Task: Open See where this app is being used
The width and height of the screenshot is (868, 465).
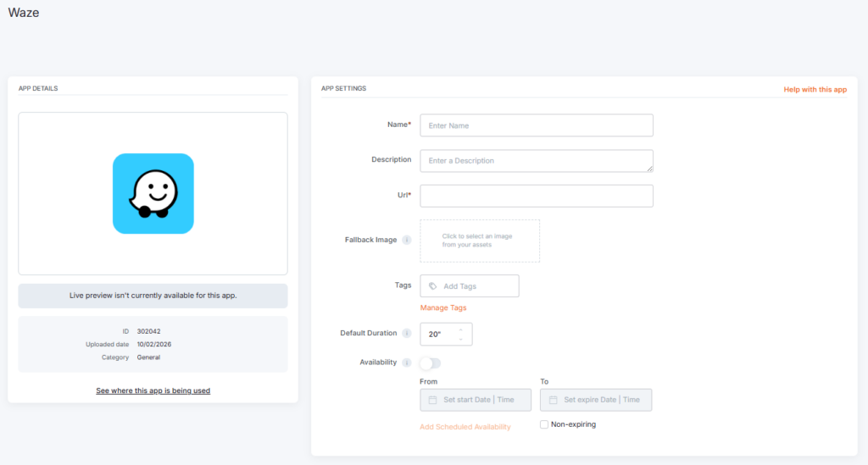Action: [x=153, y=390]
